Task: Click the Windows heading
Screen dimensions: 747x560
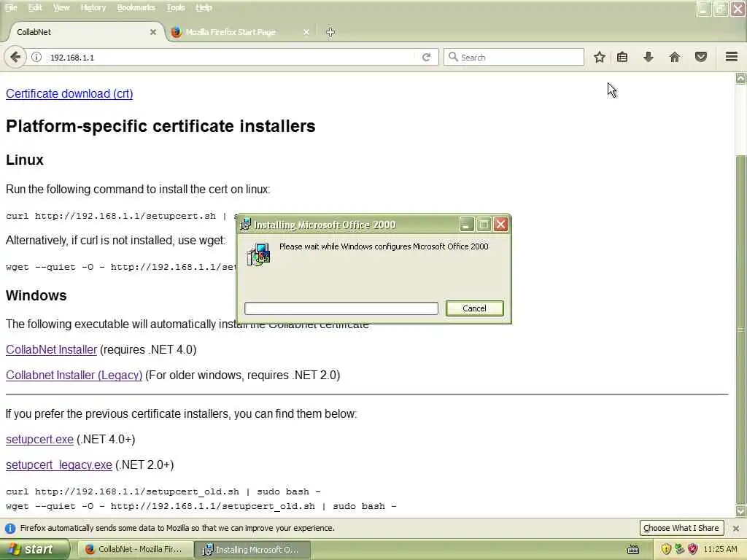Action: (x=36, y=296)
